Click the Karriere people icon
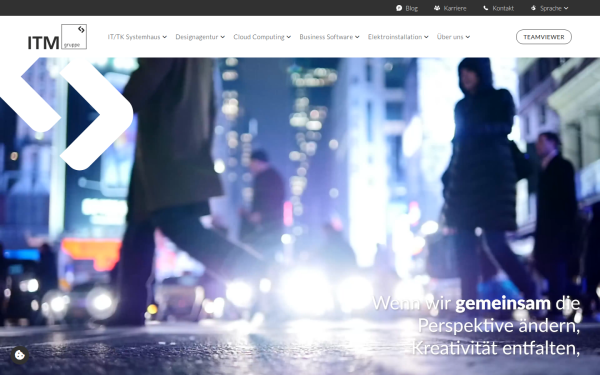Image resolution: width=600 pixels, height=375 pixels. pyautogui.click(x=437, y=8)
